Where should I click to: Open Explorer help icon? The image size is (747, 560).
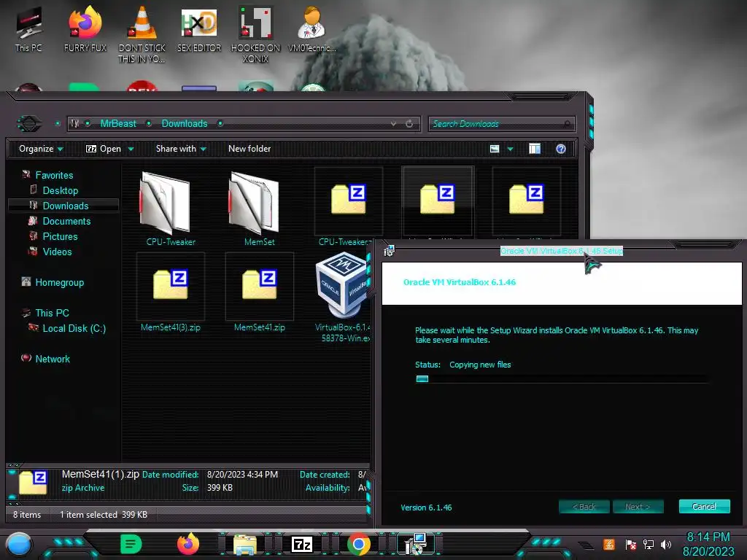coord(561,149)
